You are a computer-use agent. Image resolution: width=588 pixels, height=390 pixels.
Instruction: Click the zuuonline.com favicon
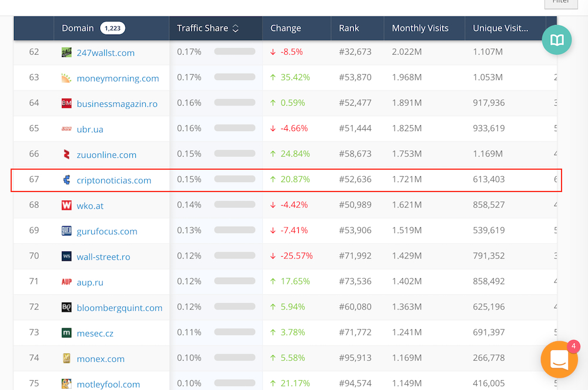click(x=66, y=154)
